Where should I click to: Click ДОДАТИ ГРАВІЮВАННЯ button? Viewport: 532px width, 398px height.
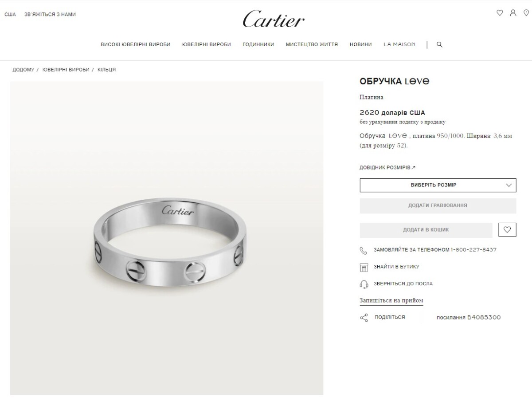pos(438,205)
